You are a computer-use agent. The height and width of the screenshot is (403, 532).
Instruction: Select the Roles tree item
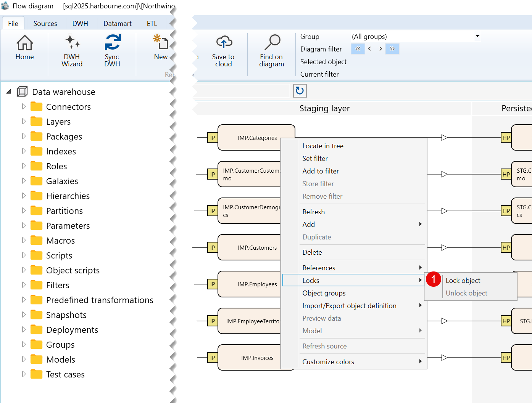tap(56, 166)
